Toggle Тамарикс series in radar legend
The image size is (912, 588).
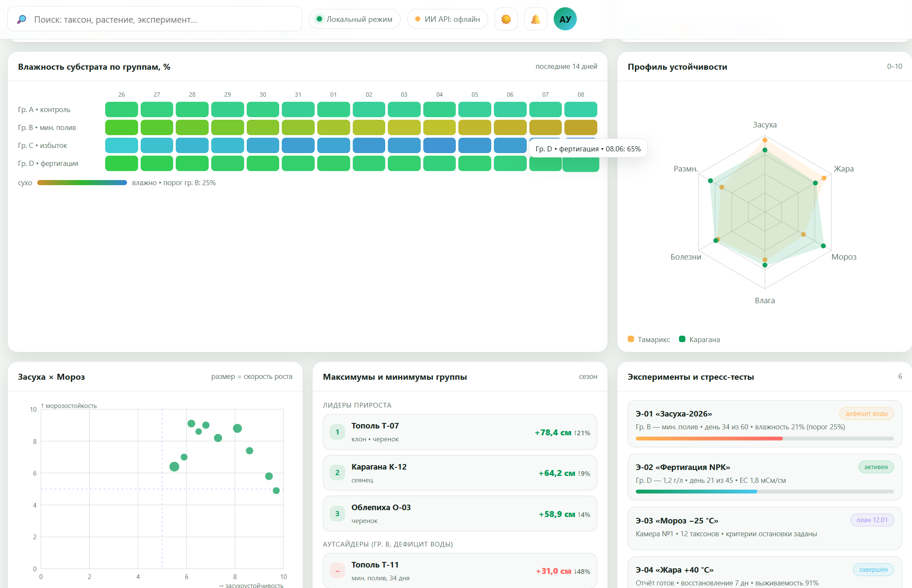coord(649,339)
